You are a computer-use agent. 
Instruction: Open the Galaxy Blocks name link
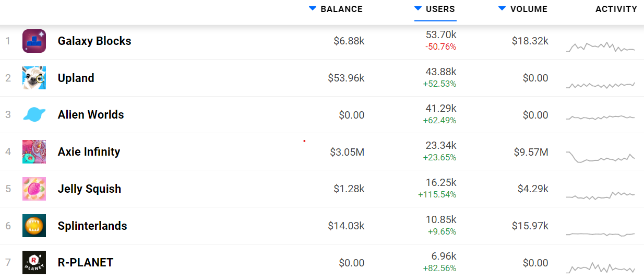tap(94, 41)
